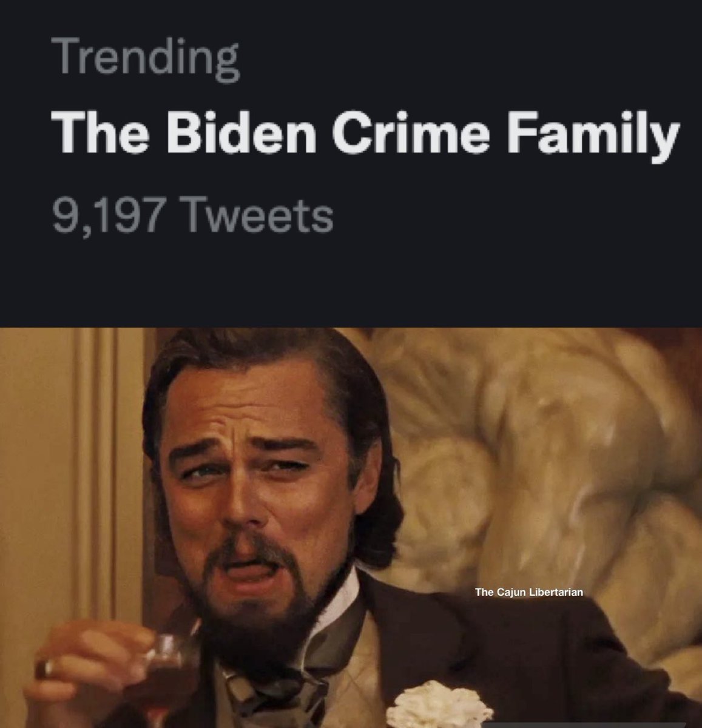
Task: Click the 9,197 Tweets count
Action: point(193,215)
